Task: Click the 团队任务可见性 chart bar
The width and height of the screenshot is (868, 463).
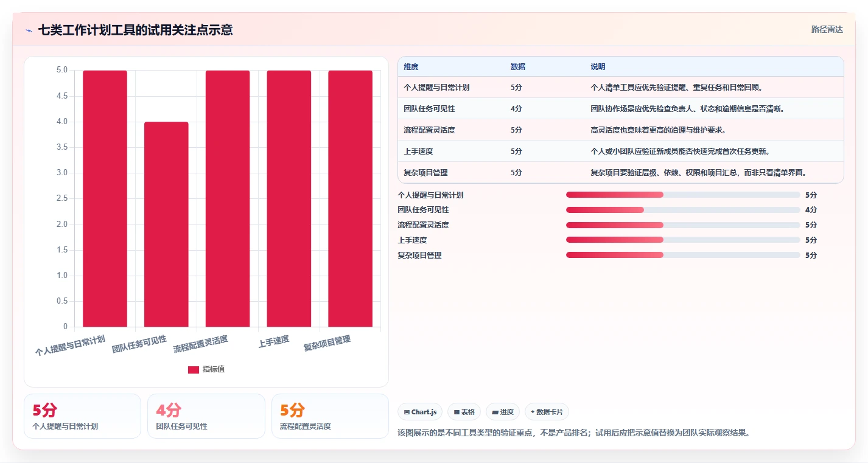Action: point(166,225)
